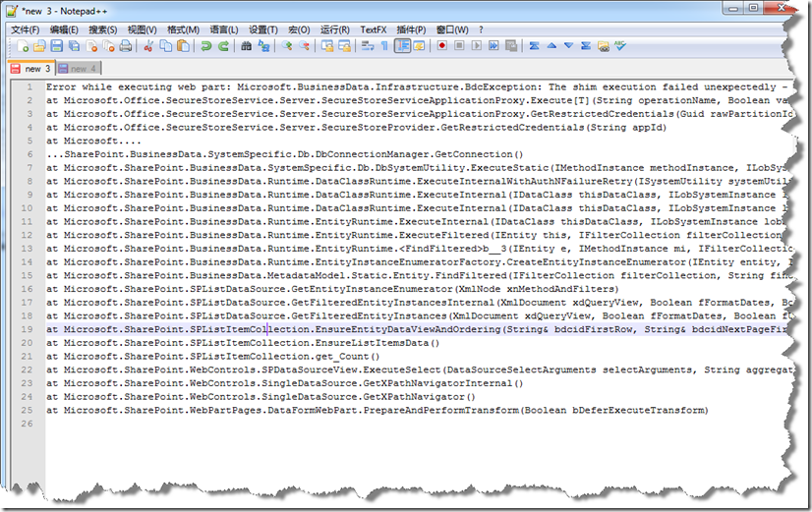Run macro multiple times with double-arrow icon

point(493,46)
